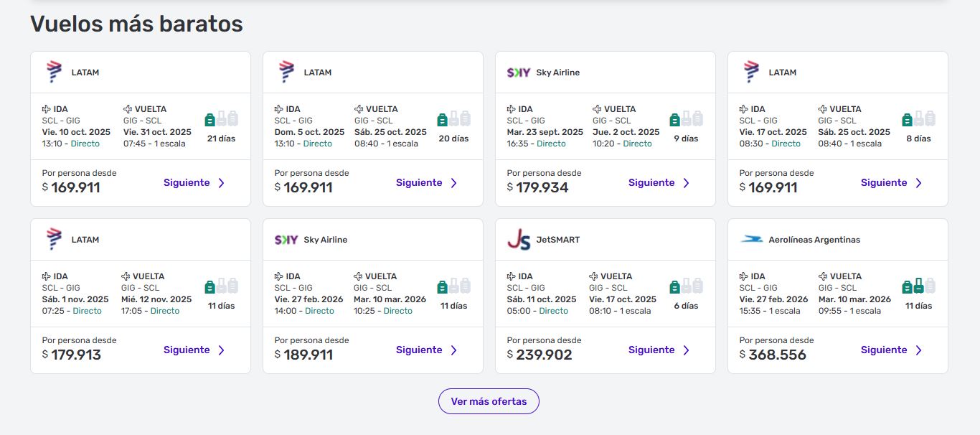Click VUELTA plane icon on Aerolíneas Argentinas card
This screenshot has height=435, width=980.
tap(823, 276)
